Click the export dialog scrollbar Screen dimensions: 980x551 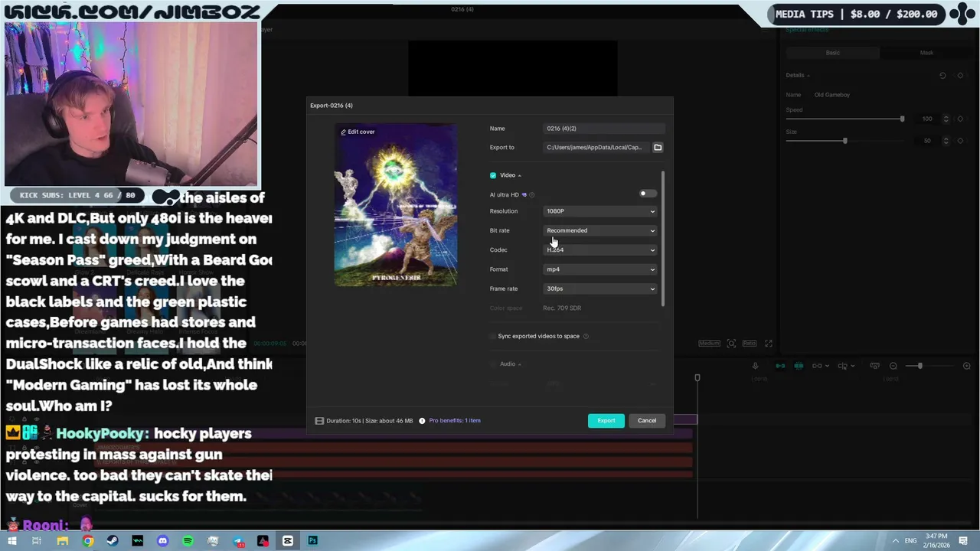tap(662, 239)
